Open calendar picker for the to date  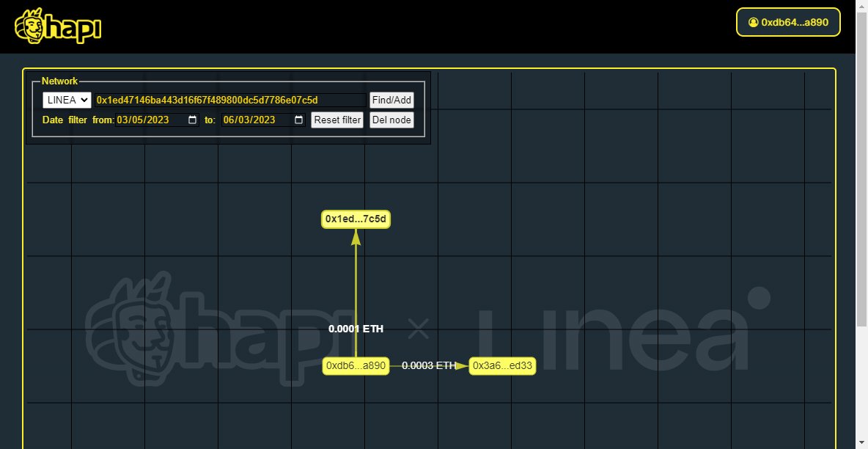tap(299, 120)
